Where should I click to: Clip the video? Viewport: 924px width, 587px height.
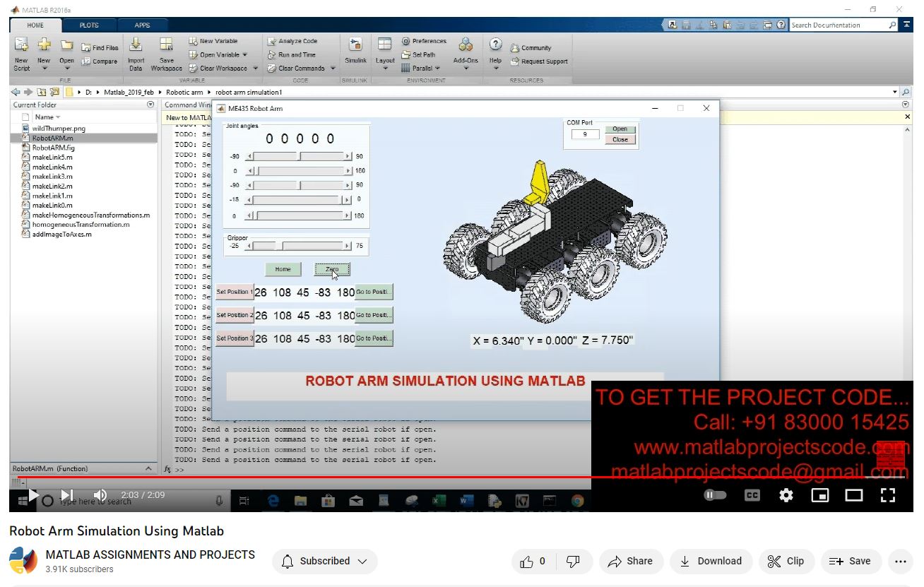[x=786, y=562]
